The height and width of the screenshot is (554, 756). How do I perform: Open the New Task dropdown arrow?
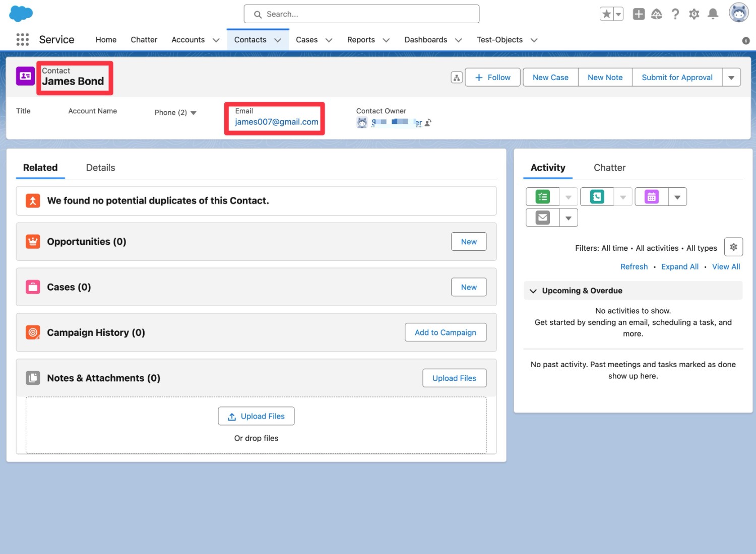569,197
